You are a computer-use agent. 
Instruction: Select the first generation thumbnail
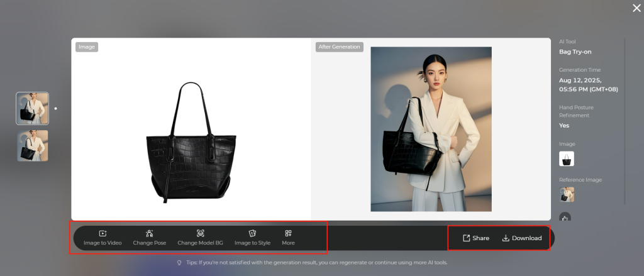[33, 108]
